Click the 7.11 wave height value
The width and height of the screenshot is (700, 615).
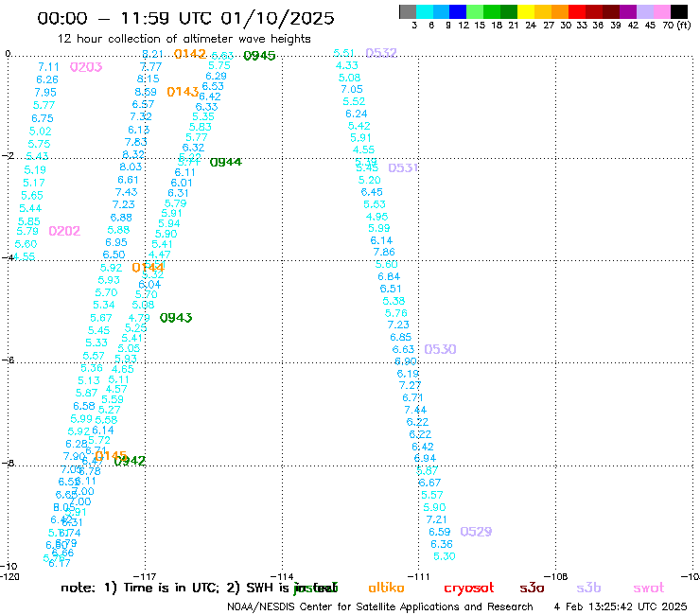point(48,67)
